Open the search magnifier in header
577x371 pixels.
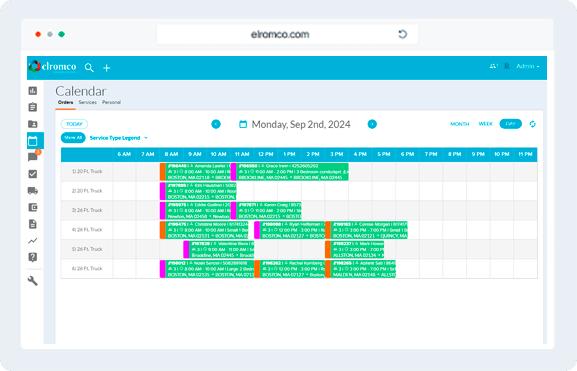pyautogui.click(x=89, y=68)
